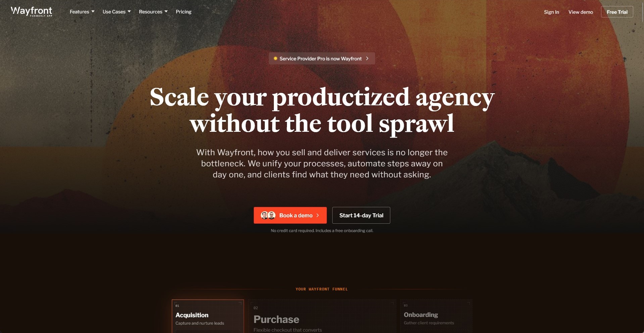This screenshot has width=644, height=333.
Task: Click the avatar photos on Book a demo
Action: point(268,215)
